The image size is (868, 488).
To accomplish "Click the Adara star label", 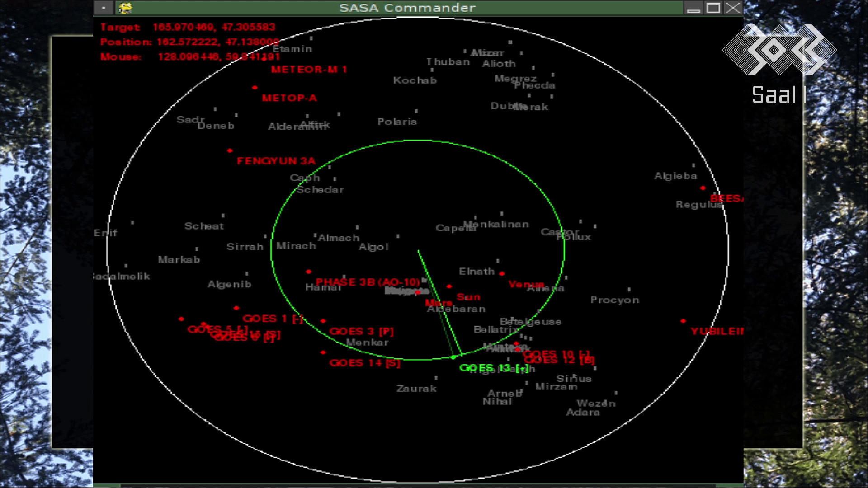I will [x=583, y=412].
